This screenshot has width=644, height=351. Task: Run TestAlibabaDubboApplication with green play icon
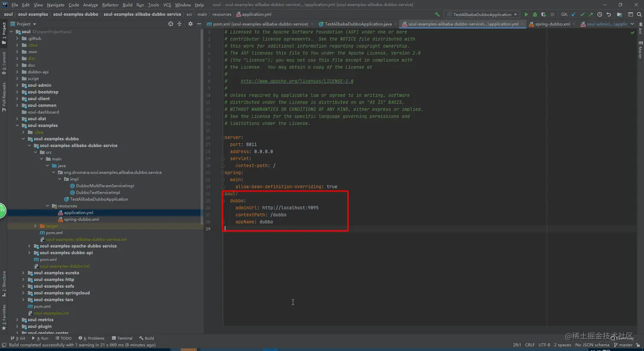(526, 14)
